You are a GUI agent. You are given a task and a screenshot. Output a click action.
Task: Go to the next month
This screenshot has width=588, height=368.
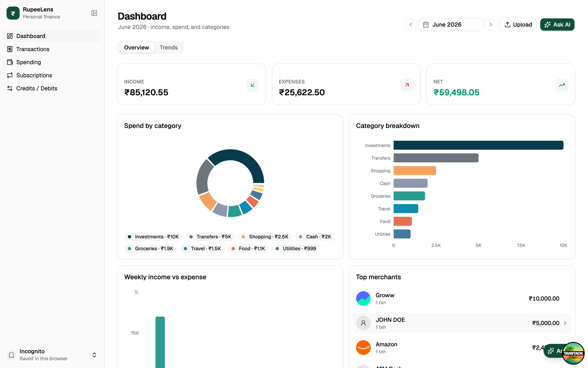(x=491, y=25)
